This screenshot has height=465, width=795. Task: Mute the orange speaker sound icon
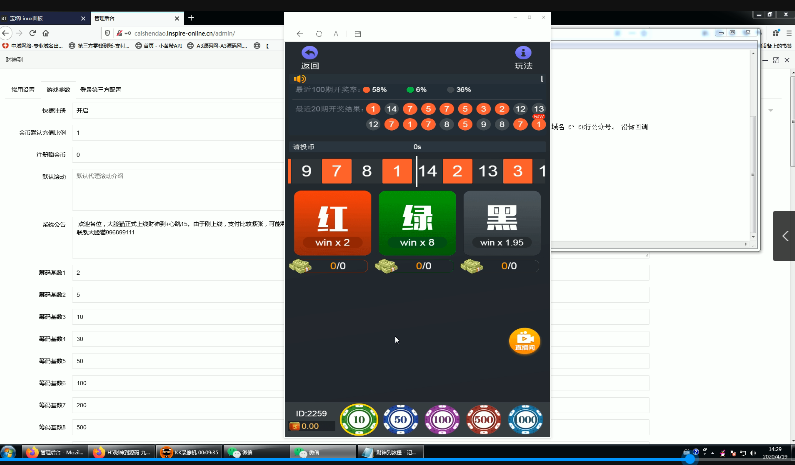[x=299, y=78]
